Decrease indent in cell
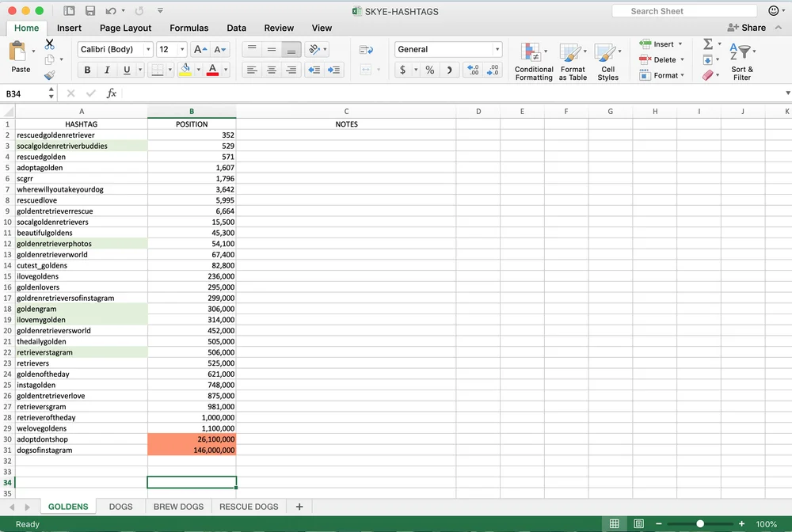Screen dimensions: 792x532 314,70
